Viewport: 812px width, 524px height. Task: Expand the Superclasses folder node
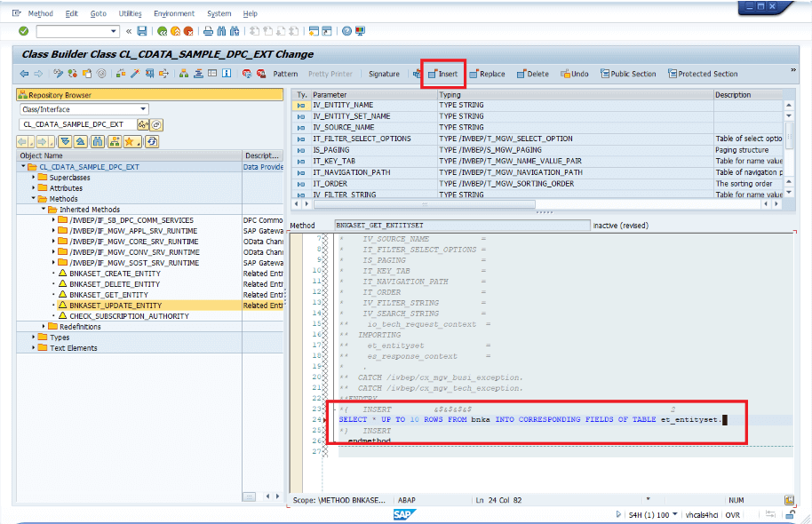click(35, 178)
